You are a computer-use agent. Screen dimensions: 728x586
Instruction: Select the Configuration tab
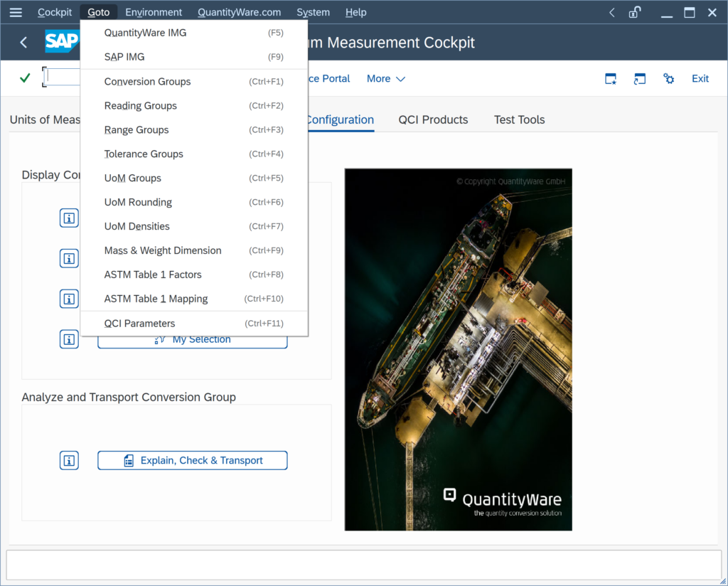pyautogui.click(x=341, y=119)
